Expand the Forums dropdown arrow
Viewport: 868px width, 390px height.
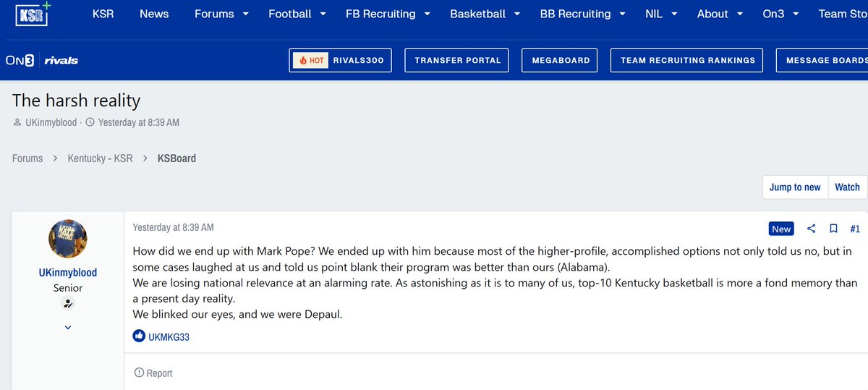(245, 14)
